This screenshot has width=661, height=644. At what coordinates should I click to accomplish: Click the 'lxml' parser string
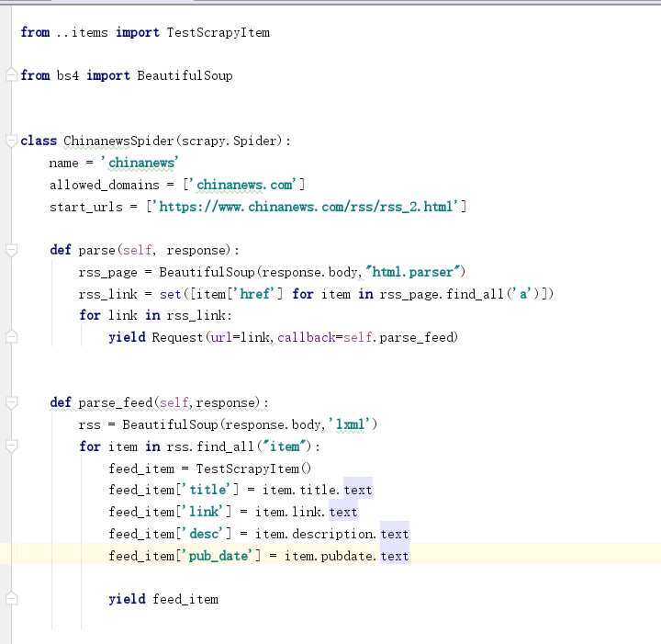349,424
